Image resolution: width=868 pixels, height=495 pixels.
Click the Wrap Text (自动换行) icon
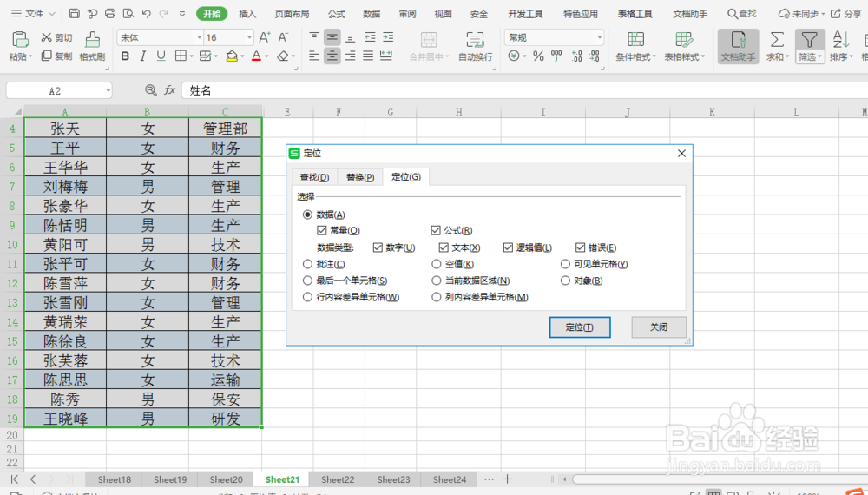tap(475, 40)
